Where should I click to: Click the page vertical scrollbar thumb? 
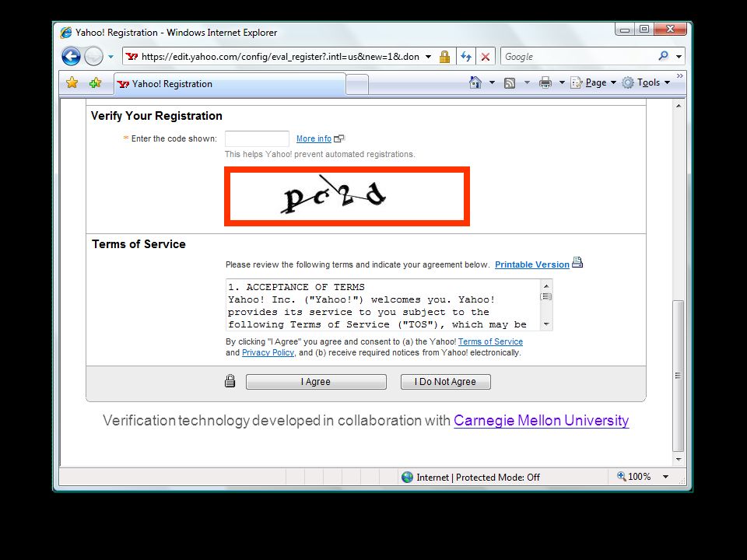tap(678, 376)
